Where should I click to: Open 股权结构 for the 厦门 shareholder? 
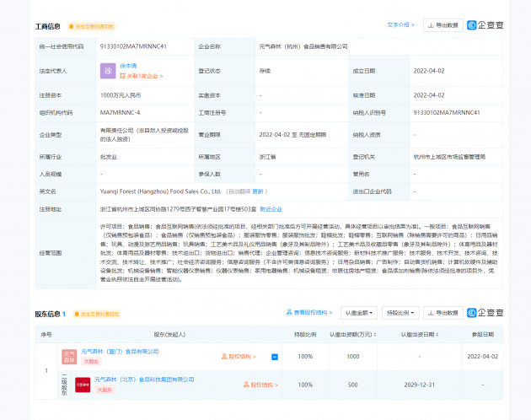click(x=239, y=357)
